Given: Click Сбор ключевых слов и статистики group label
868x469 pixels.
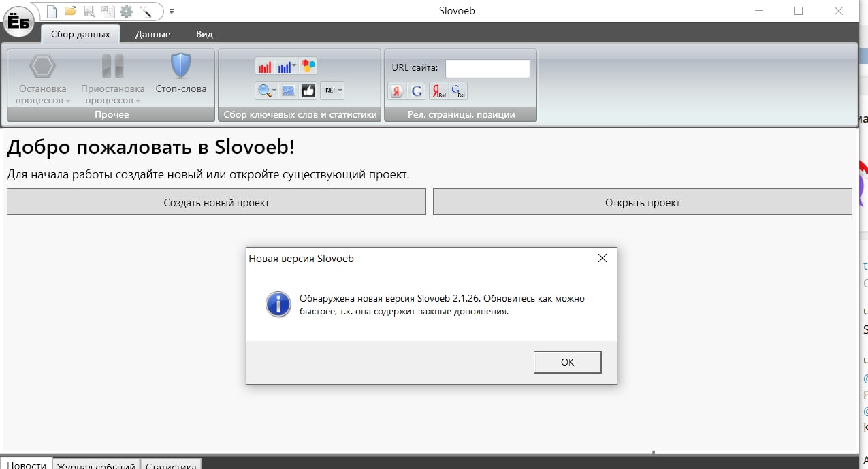Looking at the screenshot, I should 300,114.
